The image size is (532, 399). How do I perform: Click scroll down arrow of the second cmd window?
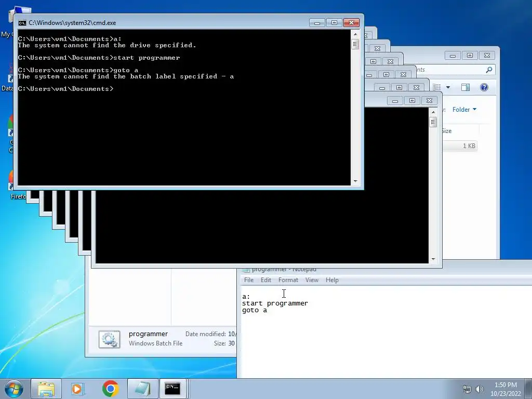(x=433, y=259)
